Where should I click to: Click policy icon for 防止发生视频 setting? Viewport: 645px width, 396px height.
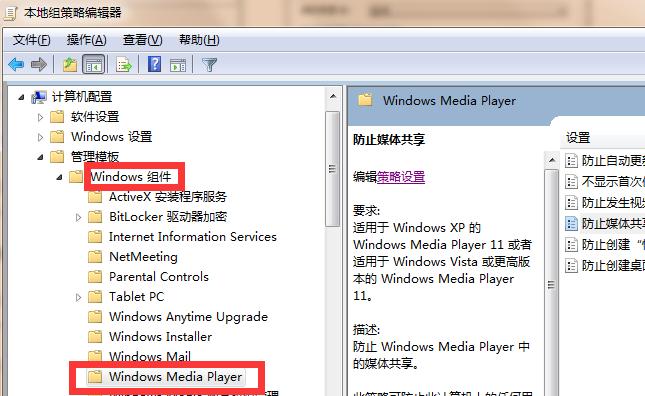point(571,203)
